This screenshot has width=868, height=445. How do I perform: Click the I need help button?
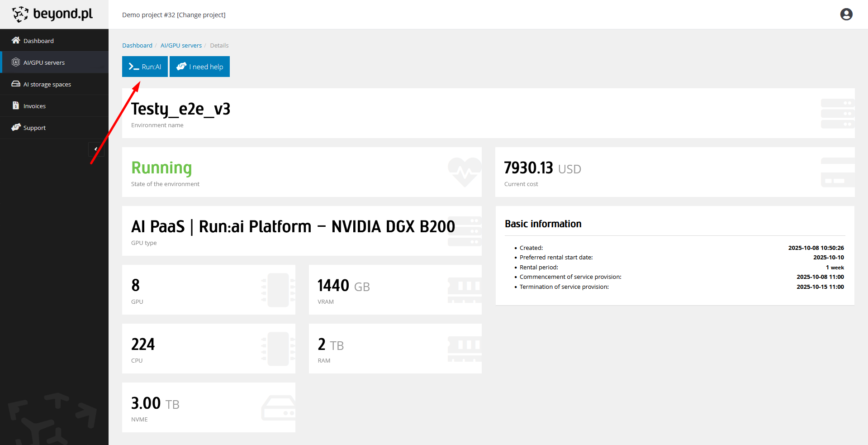coord(199,67)
